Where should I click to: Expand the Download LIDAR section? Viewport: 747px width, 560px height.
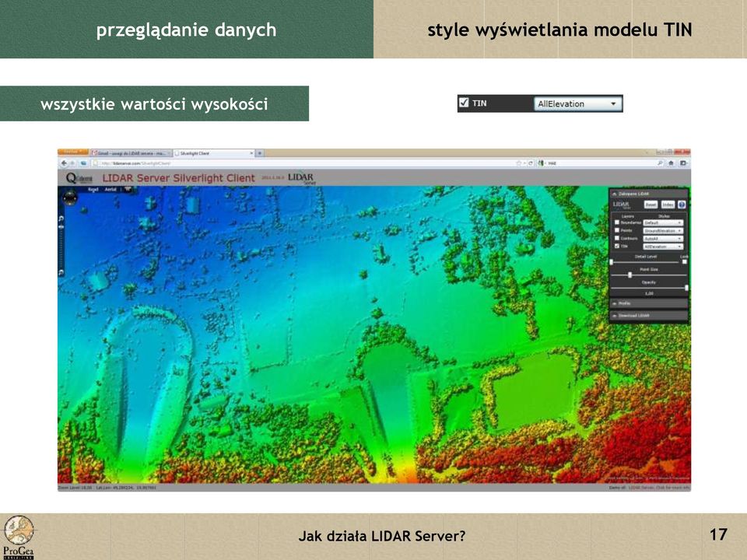pos(649,315)
